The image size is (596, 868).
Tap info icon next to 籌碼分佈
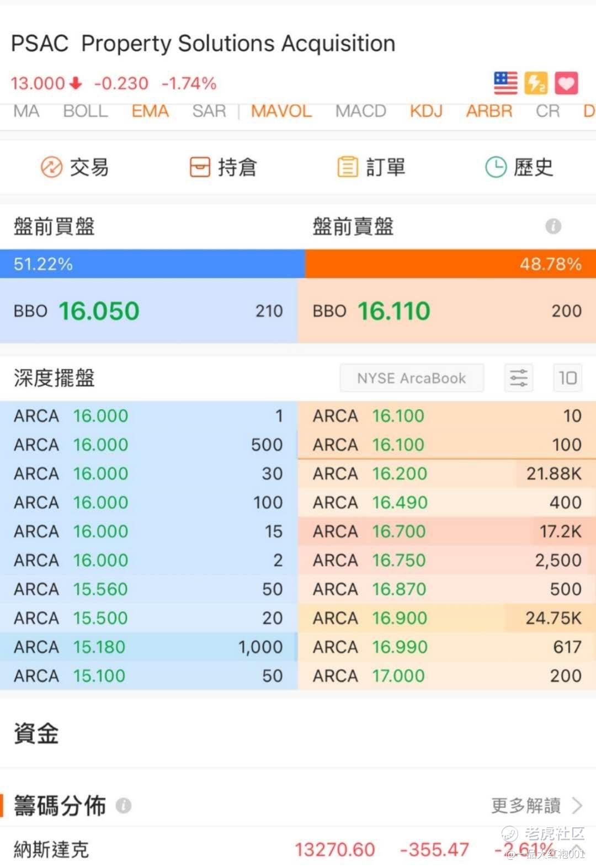(124, 806)
